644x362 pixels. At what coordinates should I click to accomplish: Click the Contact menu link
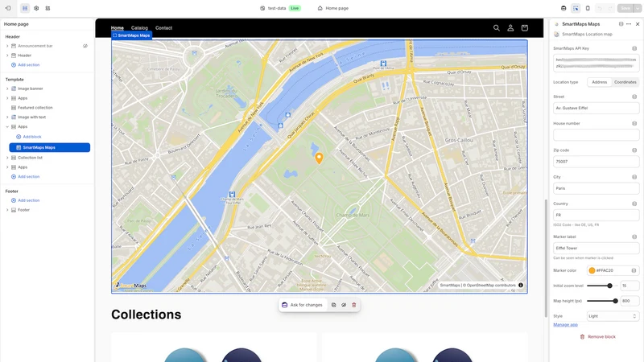click(163, 28)
